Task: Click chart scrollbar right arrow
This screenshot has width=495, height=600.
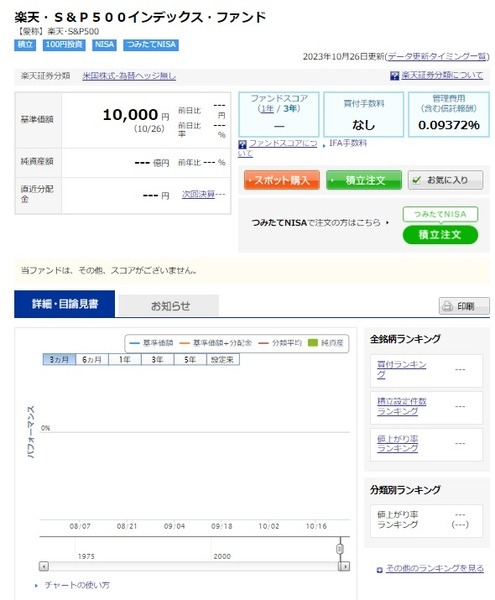Action: coord(345,566)
